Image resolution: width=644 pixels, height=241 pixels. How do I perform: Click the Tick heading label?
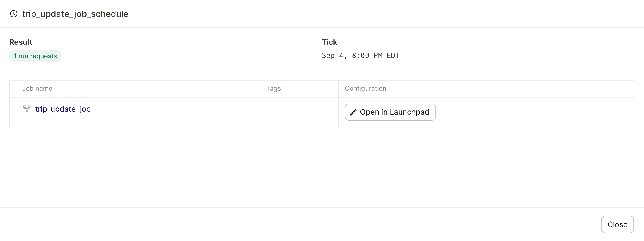pos(330,42)
